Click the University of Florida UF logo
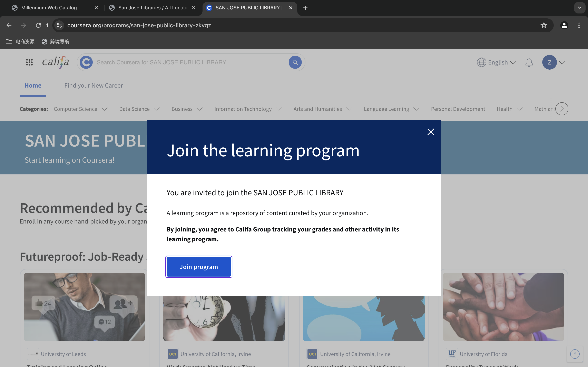This screenshot has height=367, width=588. click(x=452, y=354)
